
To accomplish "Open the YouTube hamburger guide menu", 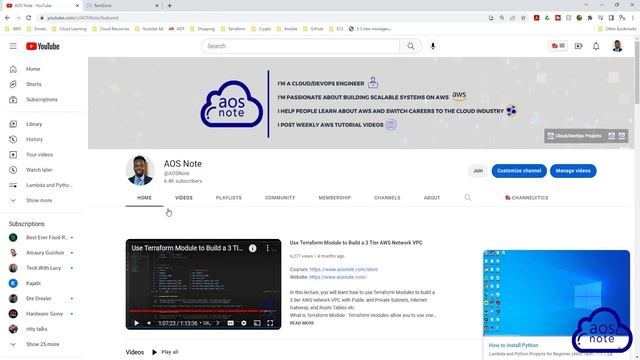I will pos(13,46).
